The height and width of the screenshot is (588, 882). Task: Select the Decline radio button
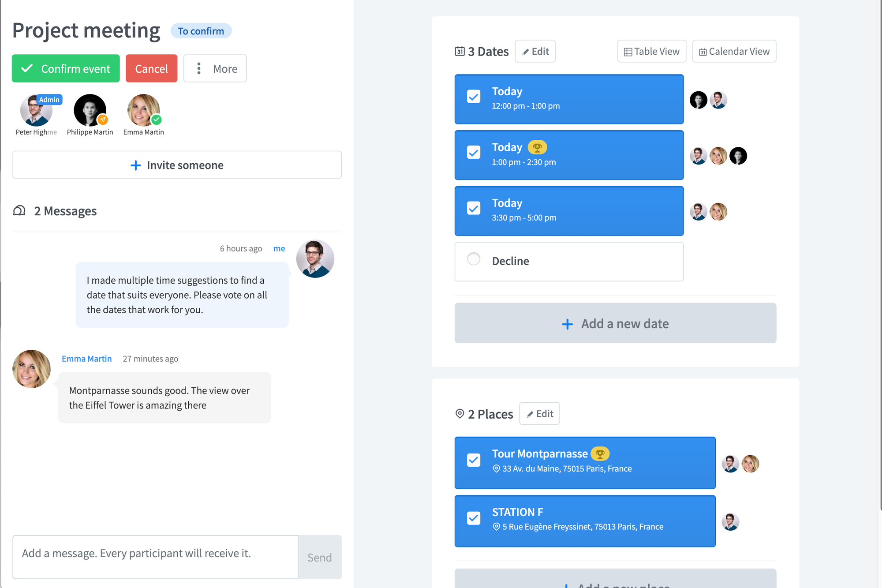tap(474, 261)
